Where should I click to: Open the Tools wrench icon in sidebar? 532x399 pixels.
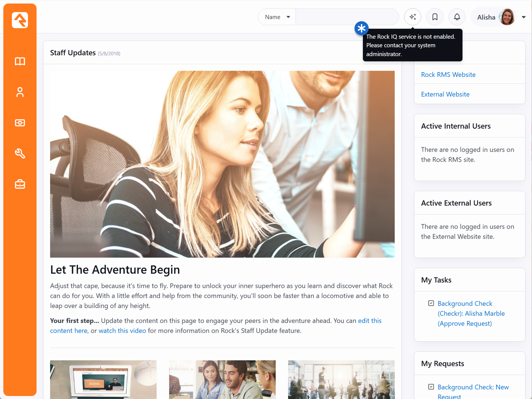[x=20, y=153]
